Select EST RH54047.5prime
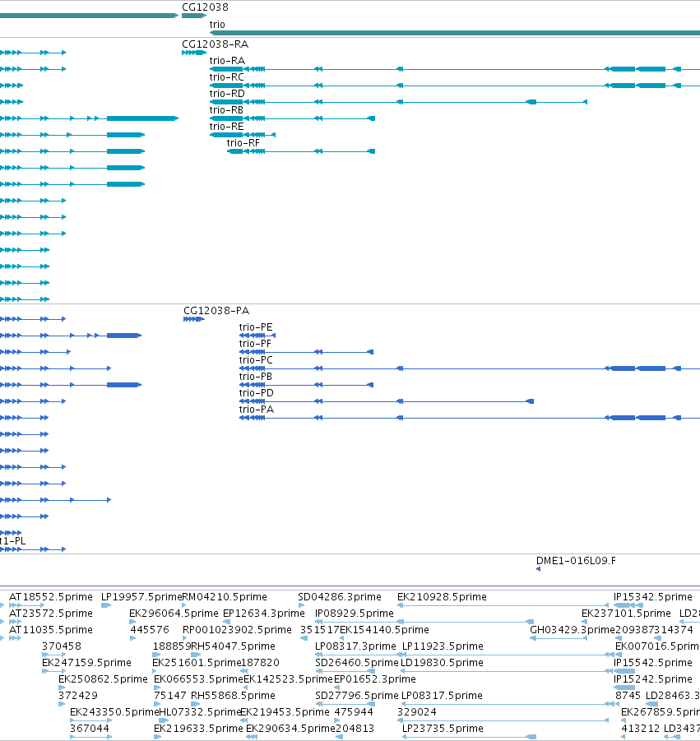Viewport: 700px width, 741px height. tap(233, 646)
